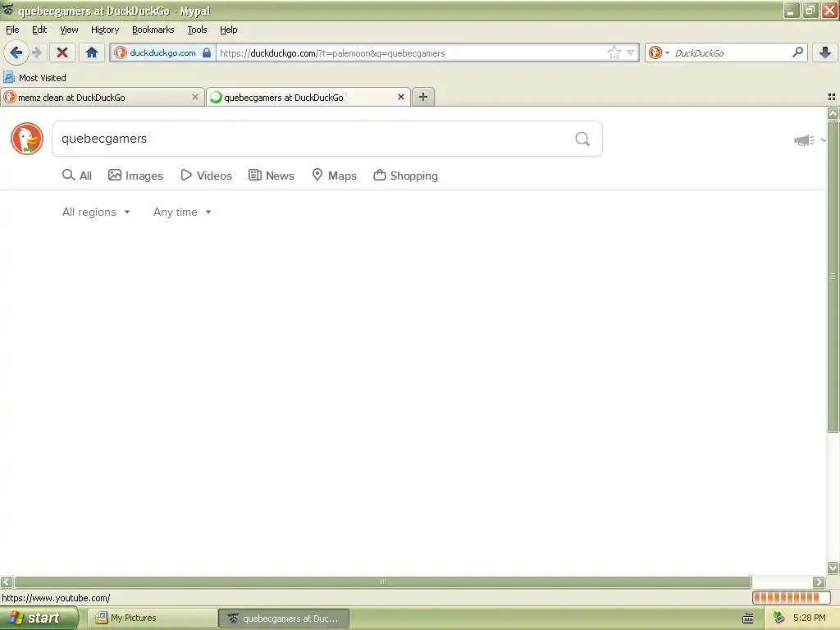Click the vertical scrollbar up arrow
840x630 pixels.
click(x=833, y=113)
